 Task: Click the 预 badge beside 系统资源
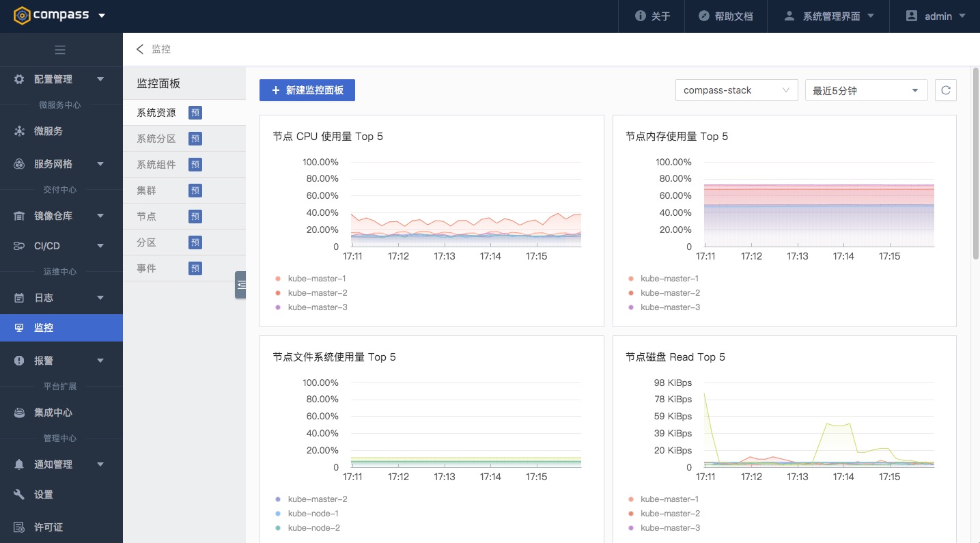(195, 113)
